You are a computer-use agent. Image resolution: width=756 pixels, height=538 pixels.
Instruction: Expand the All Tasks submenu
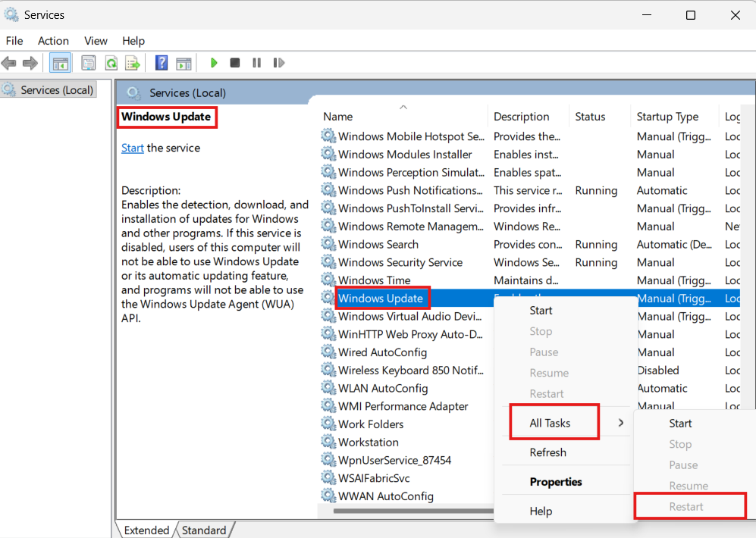566,423
